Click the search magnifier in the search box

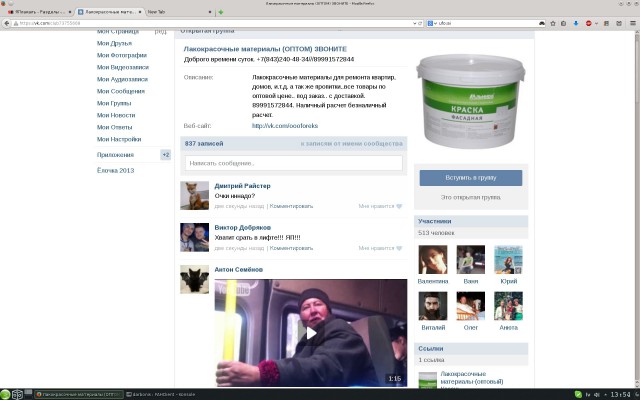pos(542,23)
